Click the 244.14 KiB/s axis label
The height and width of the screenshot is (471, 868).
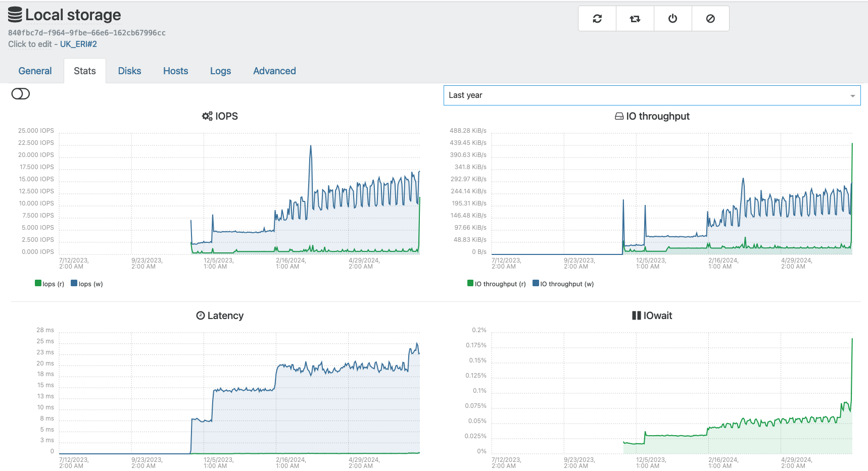pyautogui.click(x=468, y=191)
